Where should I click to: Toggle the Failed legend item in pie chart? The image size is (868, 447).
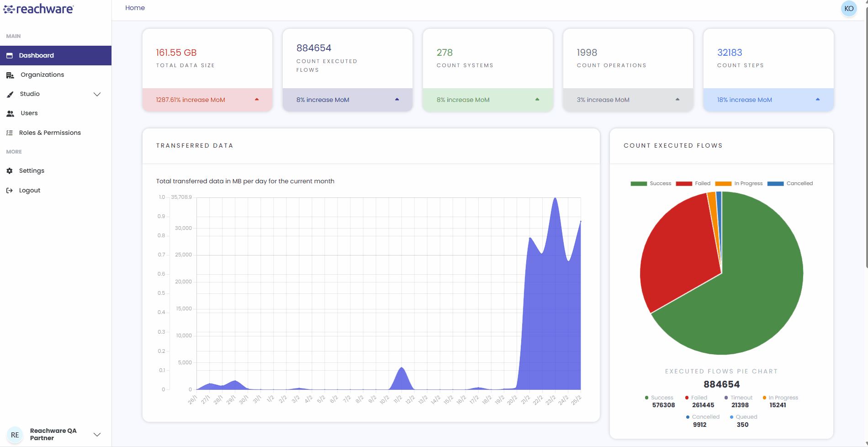tap(693, 183)
